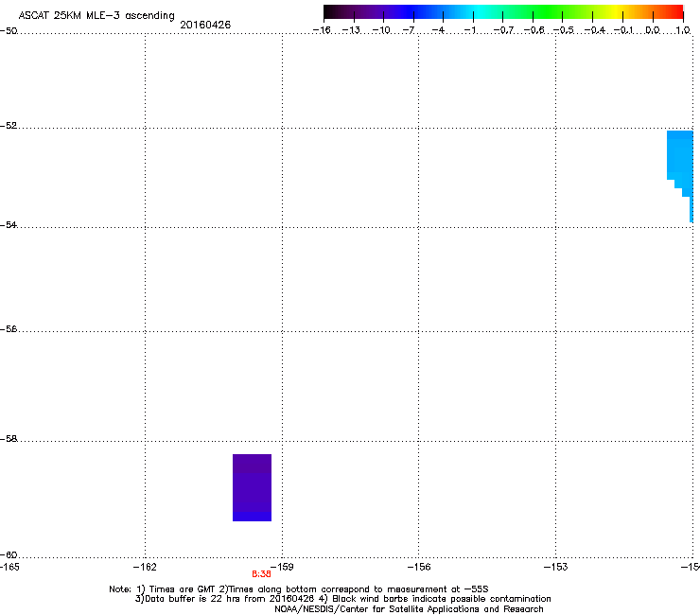
Task: Select the -0.1 color scale label
Action: pos(623,30)
